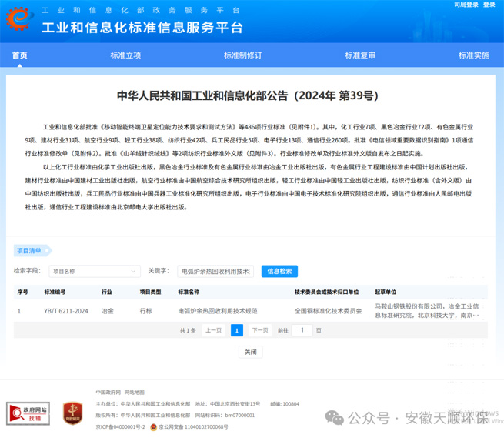The image size is (504, 438).
Task: Click the 标准编号 column header
Action: click(55, 292)
